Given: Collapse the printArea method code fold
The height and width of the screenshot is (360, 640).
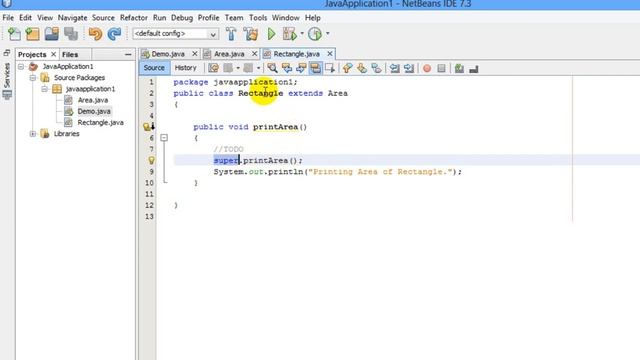Looking at the screenshot, I should (x=164, y=138).
